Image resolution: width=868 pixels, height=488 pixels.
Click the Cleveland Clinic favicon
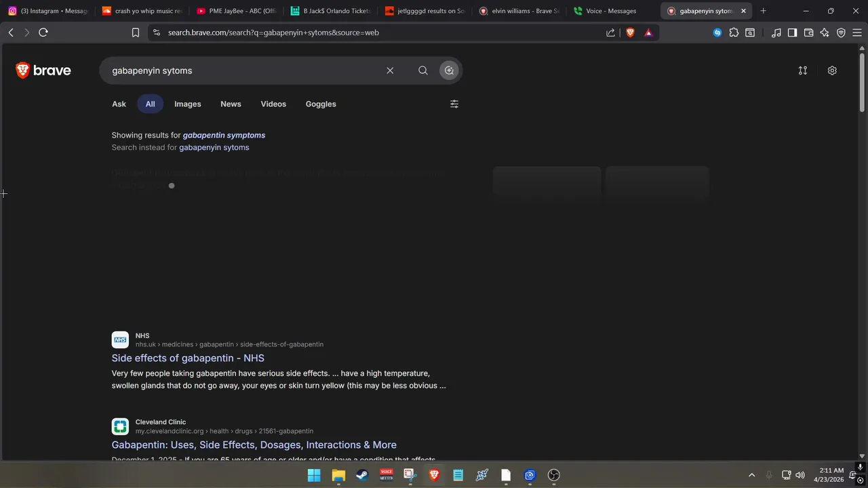120,426
